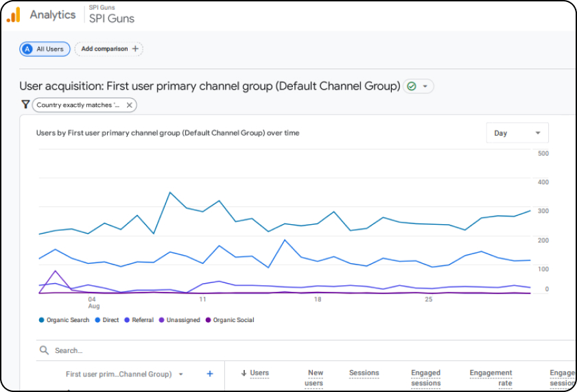Click the search magnifier icon
This screenshot has width=577, height=392.
point(44,350)
